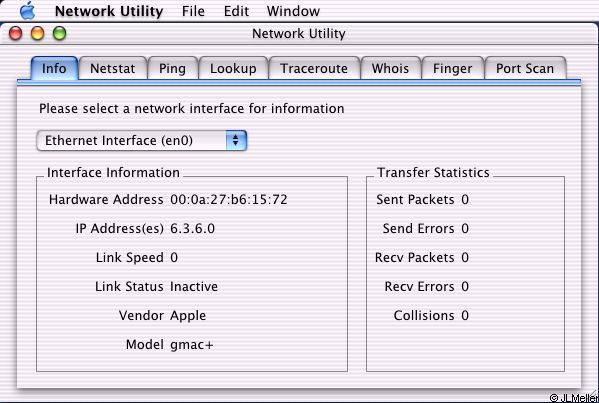Switch to the Traceroute tab

click(x=314, y=68)
